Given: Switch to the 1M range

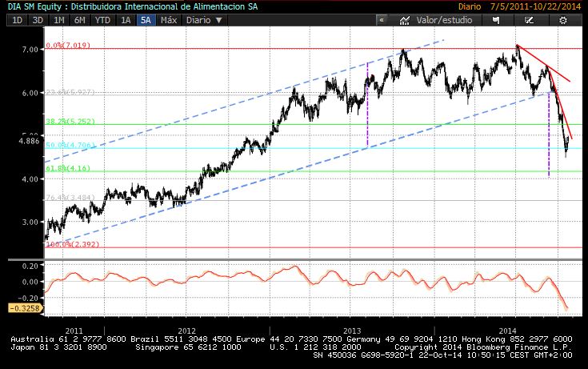Looking at the screenshot, I should click(59, 20).
